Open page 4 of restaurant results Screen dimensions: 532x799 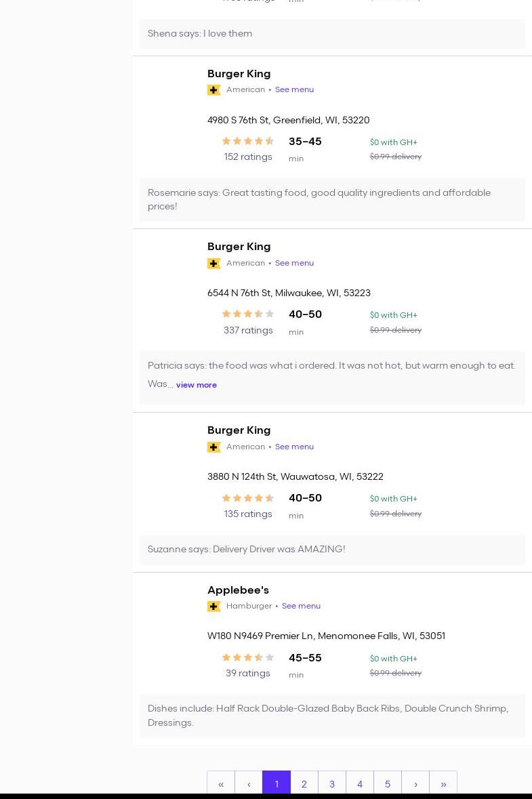pyautogui.click(x=360, y=784)
